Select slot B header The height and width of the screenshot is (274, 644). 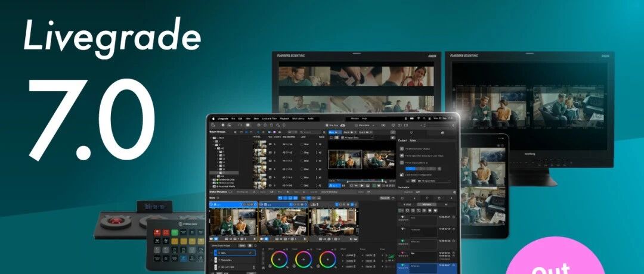coord(283,204)
